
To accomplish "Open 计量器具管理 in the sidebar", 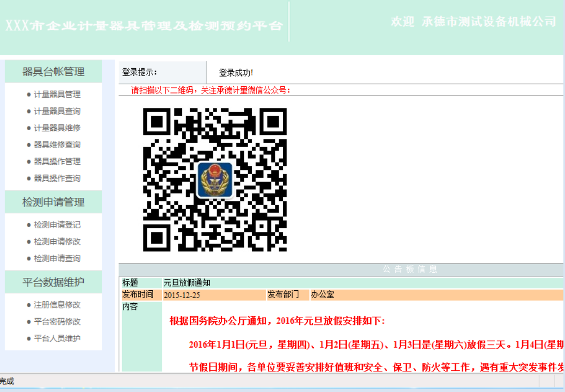I will click(x=57, y=95).
